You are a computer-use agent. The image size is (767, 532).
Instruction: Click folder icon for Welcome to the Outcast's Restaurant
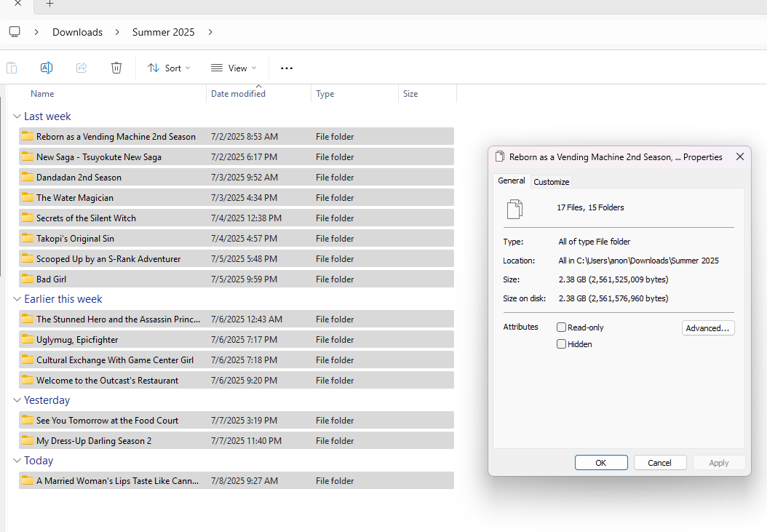point(28,381)
